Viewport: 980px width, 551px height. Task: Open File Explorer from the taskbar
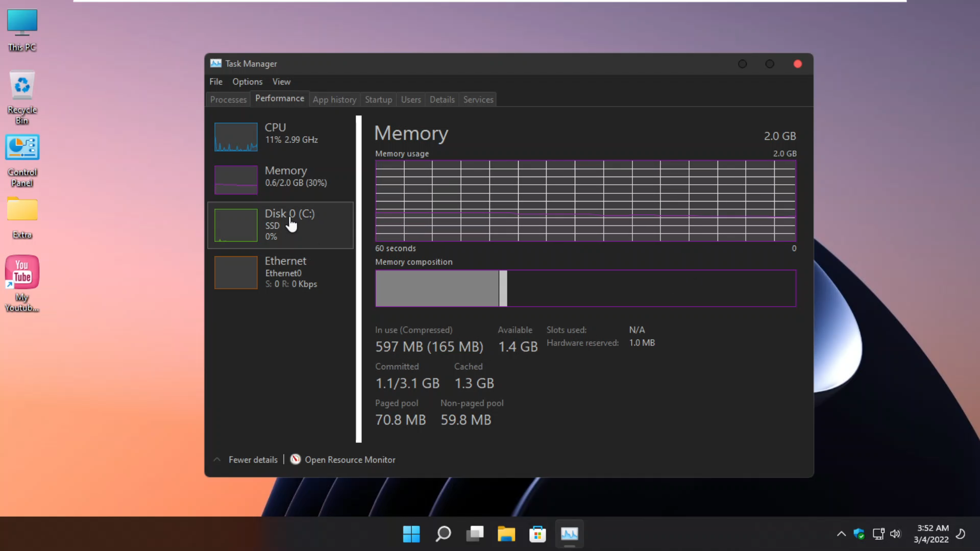click(506, 534)
